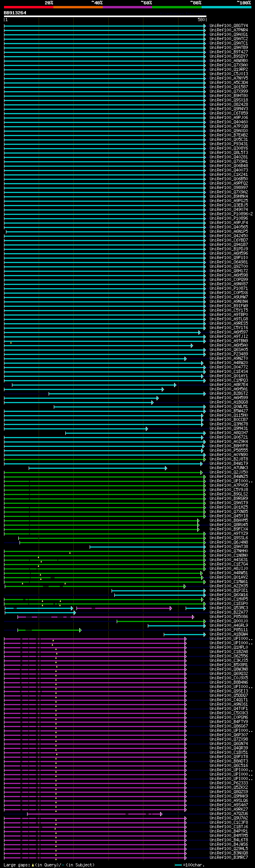The width and height of the screenshot is (255, 868).
Task: Select label UniRef100_A6N1P5
Action: (229, 232)
